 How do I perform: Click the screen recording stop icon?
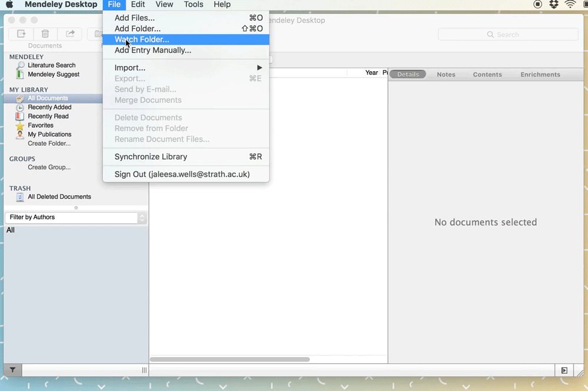[x=537, y=5]
